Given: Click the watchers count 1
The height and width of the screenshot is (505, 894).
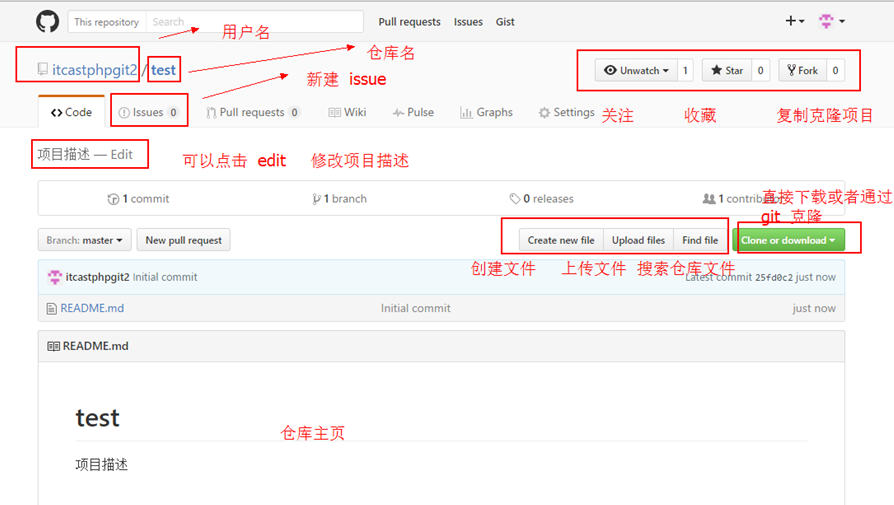Looking at the screenshot, I should (685, 71).
